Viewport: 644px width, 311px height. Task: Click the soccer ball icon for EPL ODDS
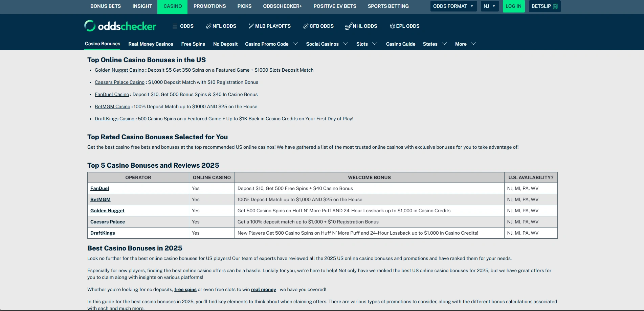pos(392,26)
